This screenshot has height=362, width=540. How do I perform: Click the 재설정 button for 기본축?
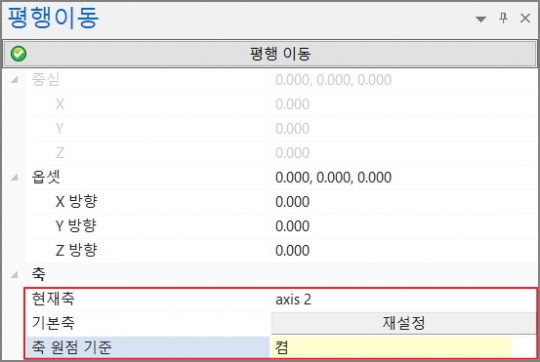coord(403,323)
